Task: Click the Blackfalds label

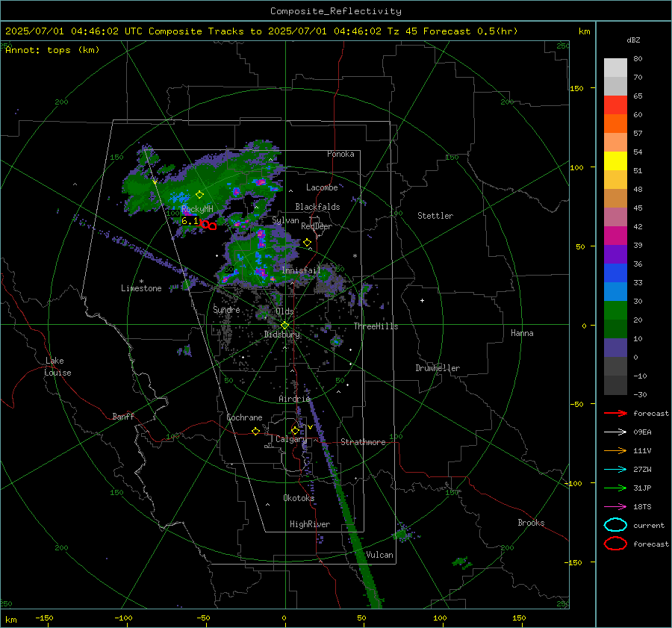Action: [x=317, y=207]
